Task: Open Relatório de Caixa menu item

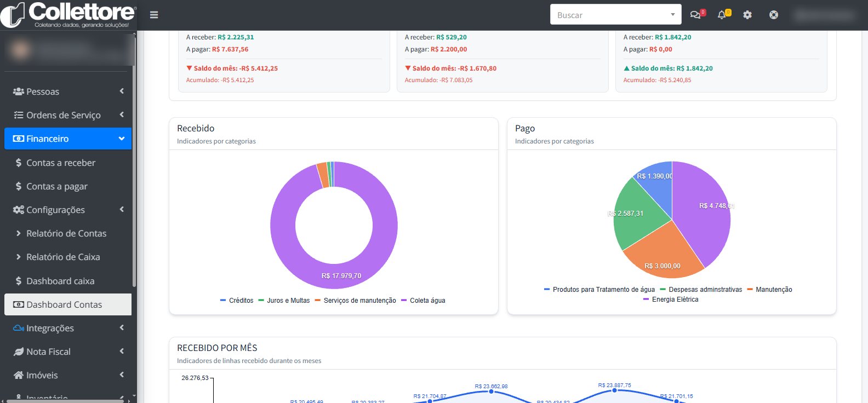Action: (x=68, y=257)
